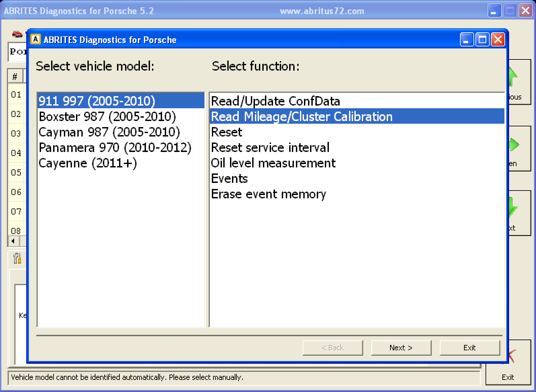
Task: Minimize the ABRITES Diagnostics dialog
Action: coord(467,40)
